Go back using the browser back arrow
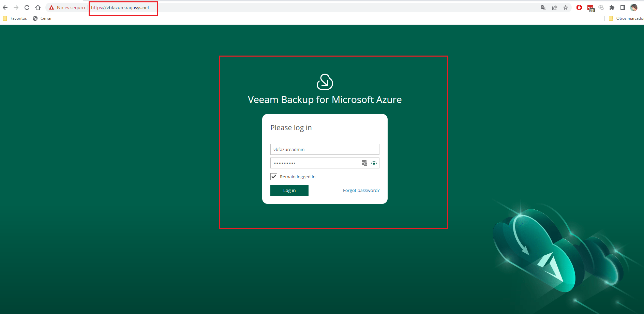Image resolution: width=644 pixels, height=314 pixels. (5, 8)
